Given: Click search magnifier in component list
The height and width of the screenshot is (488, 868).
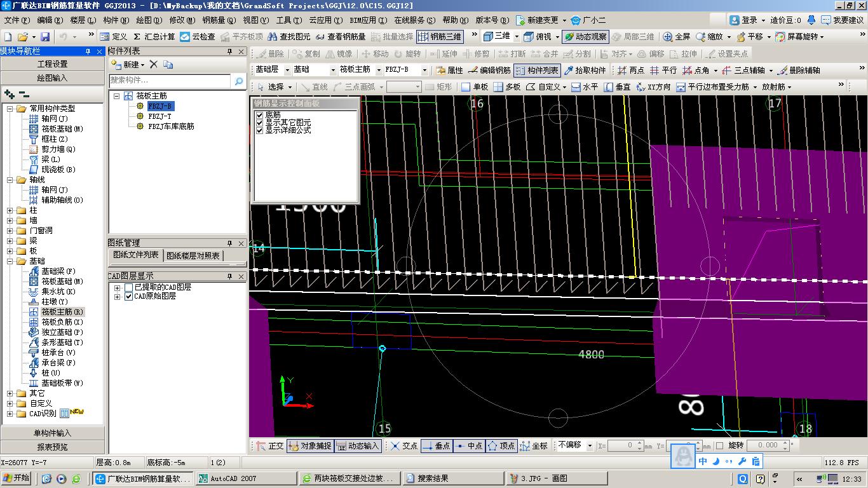Looking at the screenshot, I should [x=239, y=81].
